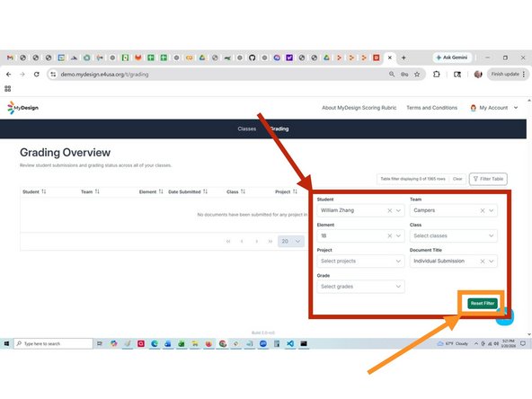Viewport: 532px width, 399px height.
Task: Expand the Document Title dropdown
Action: coord(491,261)
